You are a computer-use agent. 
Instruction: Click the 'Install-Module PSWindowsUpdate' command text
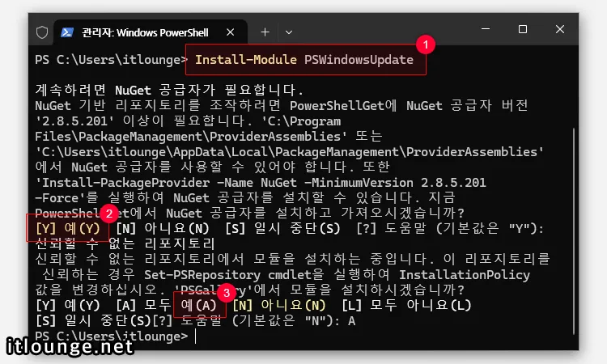[303, 60]
